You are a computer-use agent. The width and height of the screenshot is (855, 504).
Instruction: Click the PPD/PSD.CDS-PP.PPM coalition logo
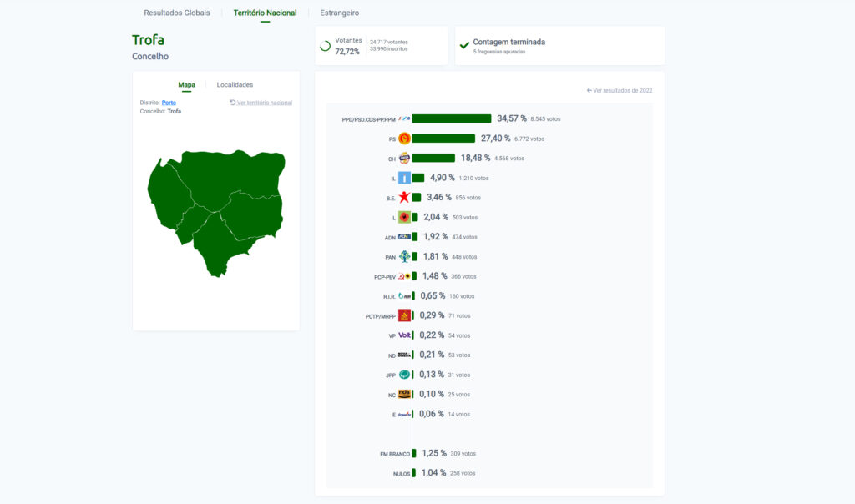point(404,119)
